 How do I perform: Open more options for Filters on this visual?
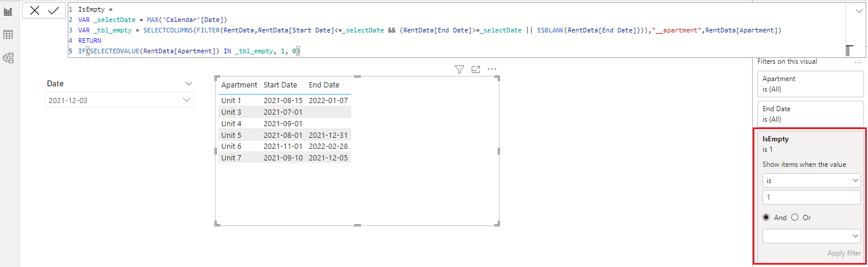click(x=858, y=61)
